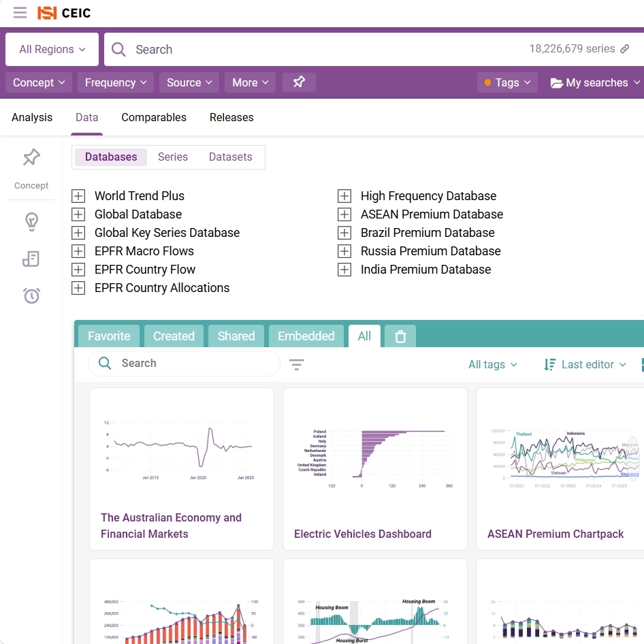644x644 pixels.
Task: Expand the High Frequency Database node
Action: tap(345, 196)
